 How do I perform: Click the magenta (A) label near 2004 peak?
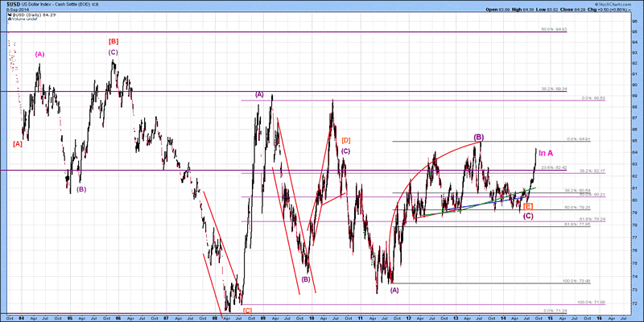click(40, 55)
